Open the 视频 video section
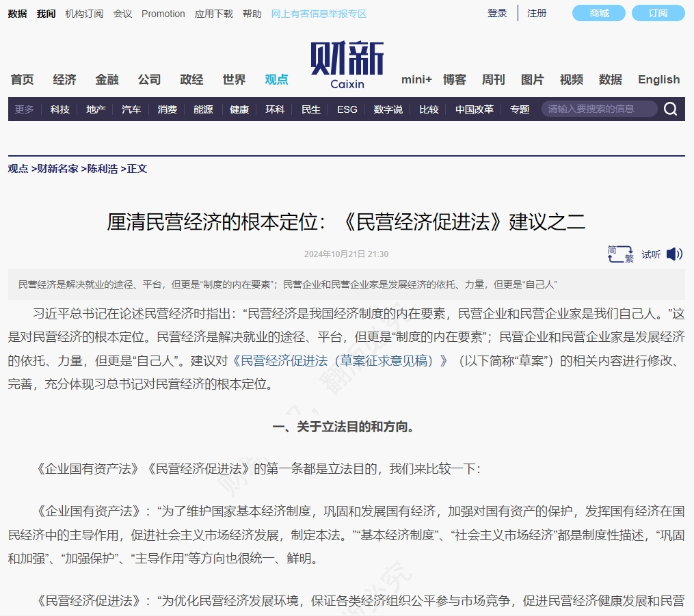 (571, 80)
